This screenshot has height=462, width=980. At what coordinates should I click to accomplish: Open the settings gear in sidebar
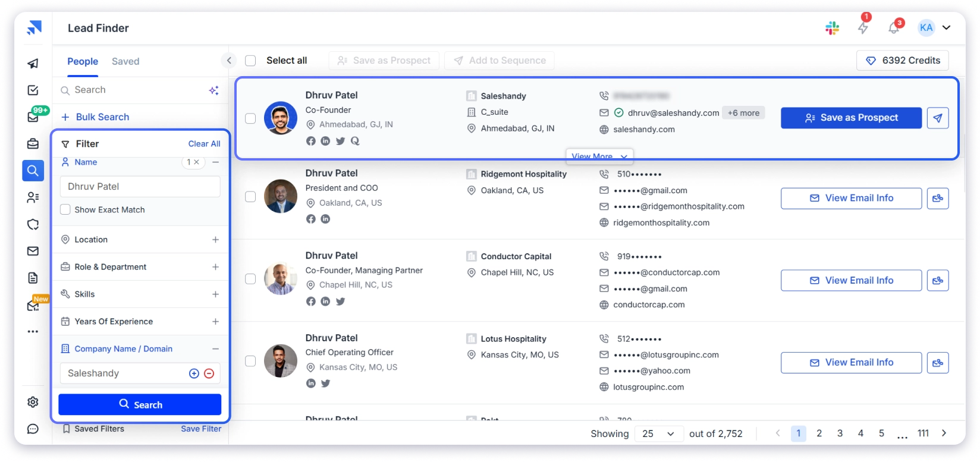pos(33,402)
